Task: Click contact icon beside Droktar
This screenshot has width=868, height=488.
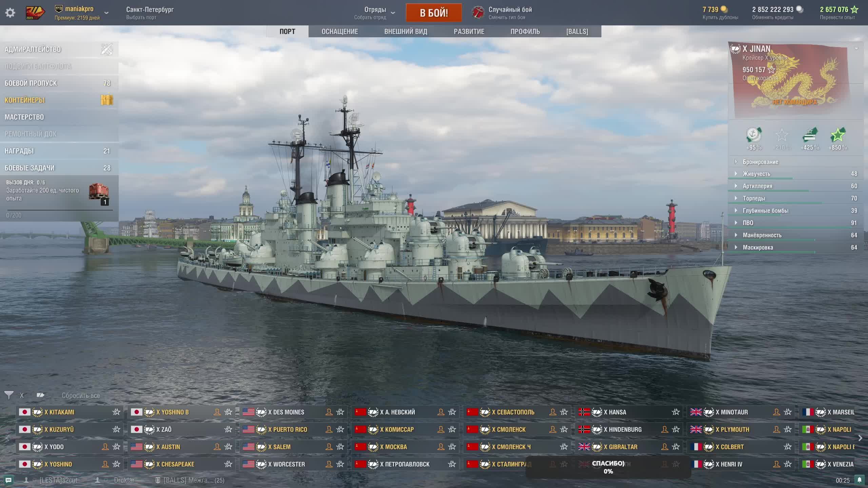Action: point(97,480)
